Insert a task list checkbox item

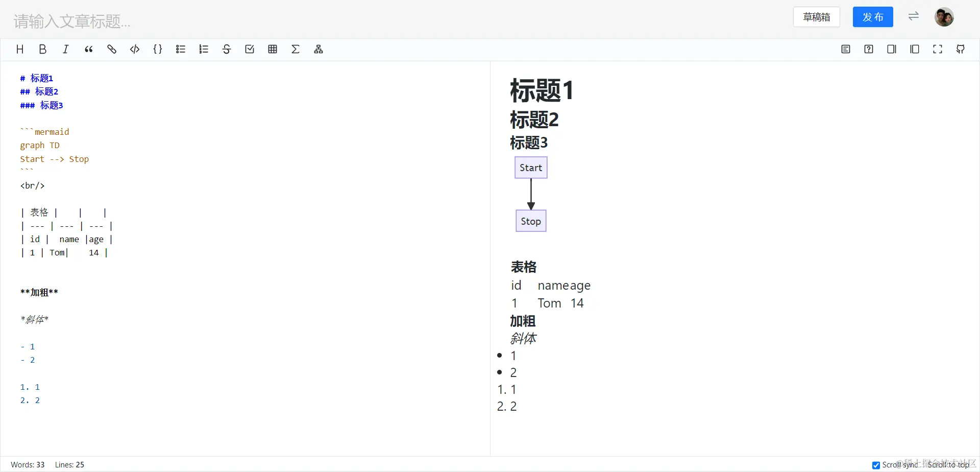[x=250, y=49]
